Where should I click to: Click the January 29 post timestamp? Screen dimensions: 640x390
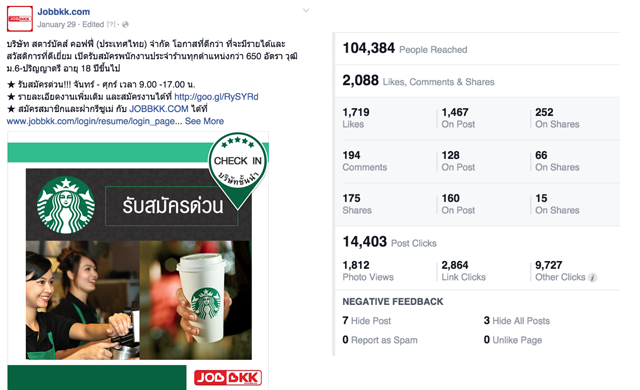(x=56, y=24)
